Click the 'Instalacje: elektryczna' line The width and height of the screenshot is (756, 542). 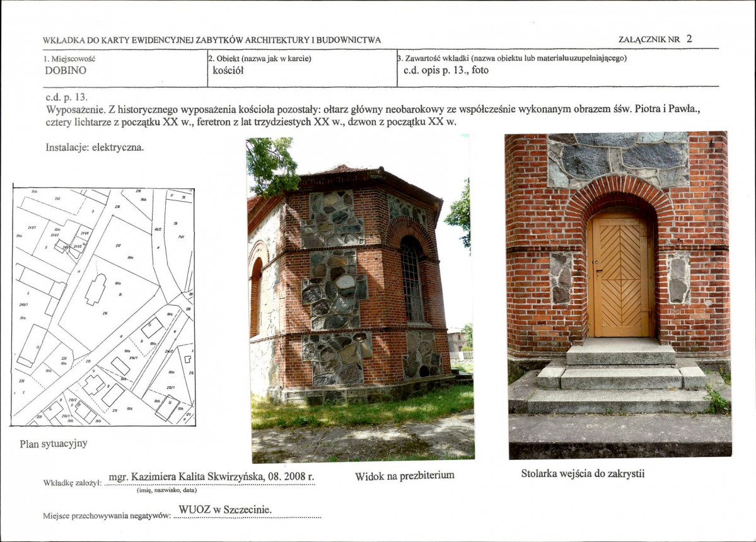95,147
